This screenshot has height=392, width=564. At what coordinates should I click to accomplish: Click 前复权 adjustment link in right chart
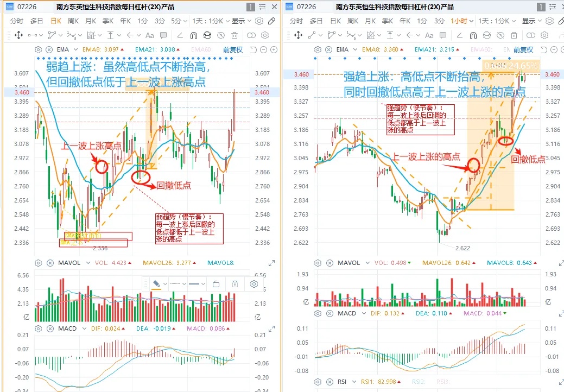[523, 49]
